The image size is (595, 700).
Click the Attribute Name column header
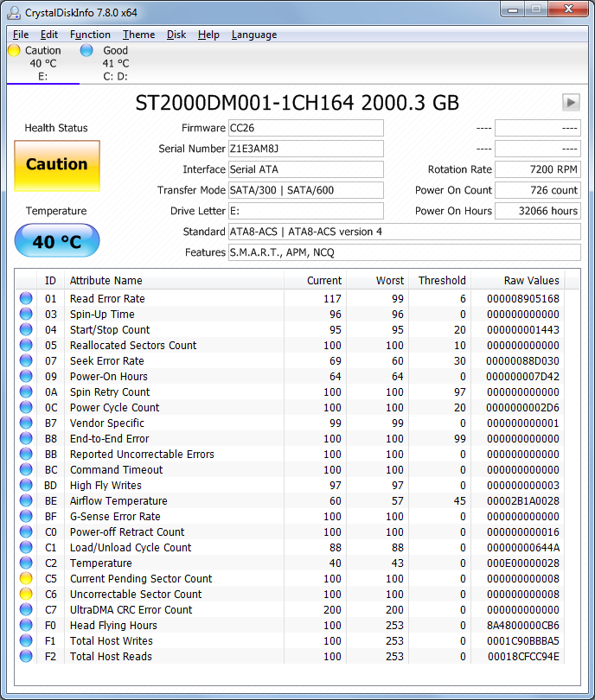174,280
